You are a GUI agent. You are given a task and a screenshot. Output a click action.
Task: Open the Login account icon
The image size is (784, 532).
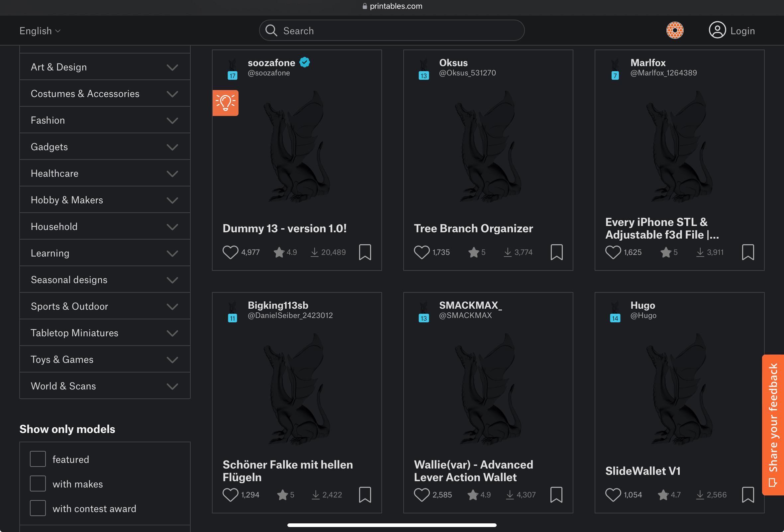click(717, 30)
